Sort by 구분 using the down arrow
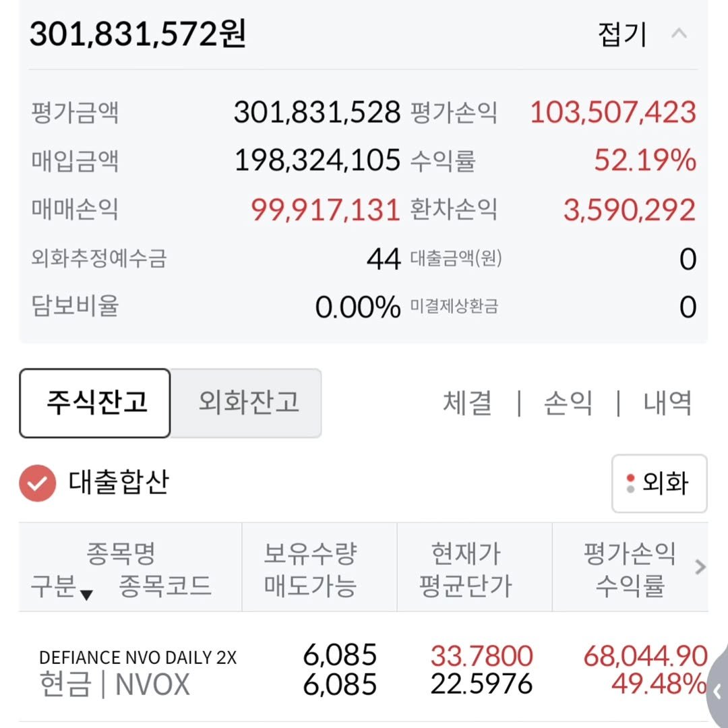This screenshot has width=728, height=728. [x=86, y=594]
